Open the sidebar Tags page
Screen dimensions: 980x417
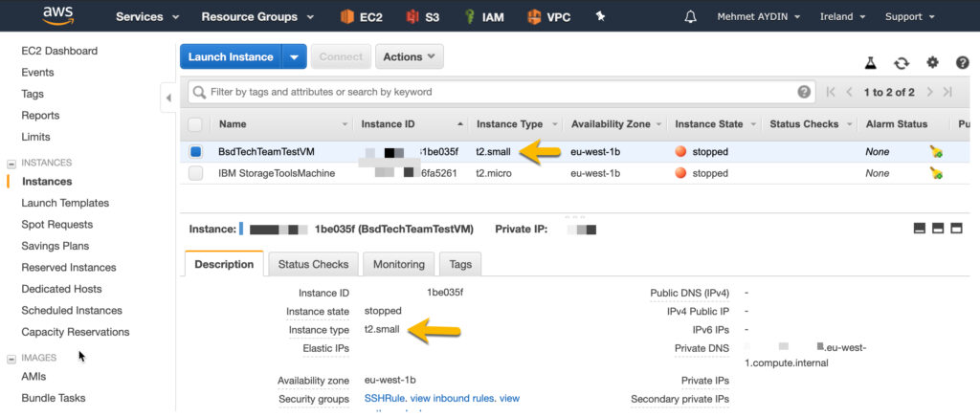click(33, 95)
